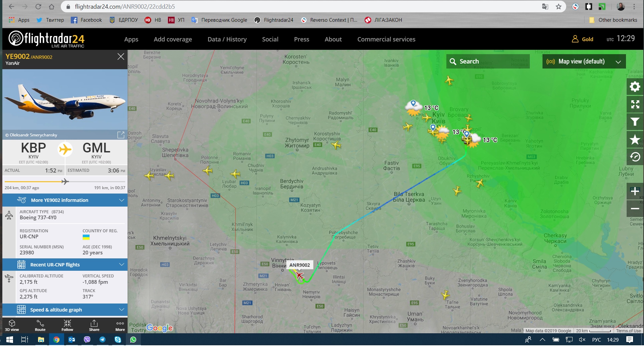The width and height of the screenshot is (644, 361).
Task: Reload the browser page
Action: (x=38, y=7)
